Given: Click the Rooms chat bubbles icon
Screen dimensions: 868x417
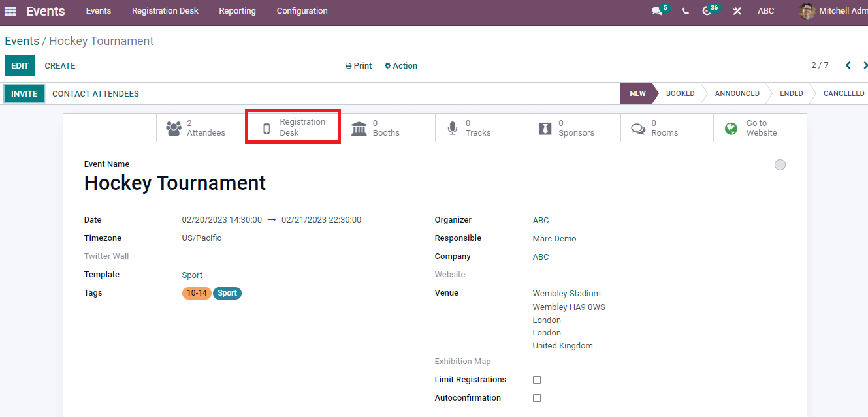Looking at the screenshot, I should (x=638, y=129).
